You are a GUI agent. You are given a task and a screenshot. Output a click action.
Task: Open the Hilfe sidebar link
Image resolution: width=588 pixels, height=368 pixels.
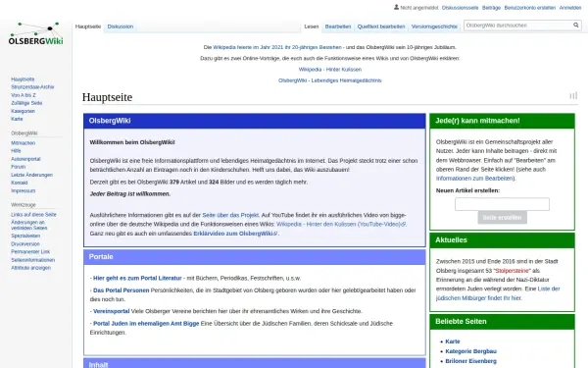click(16, 151)
